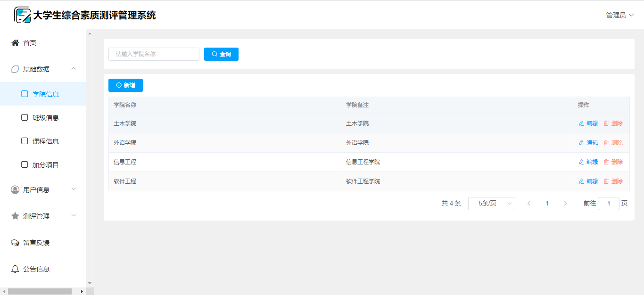
Task: Click the 外语学院 name cell
Action: [x=225, y=143]
